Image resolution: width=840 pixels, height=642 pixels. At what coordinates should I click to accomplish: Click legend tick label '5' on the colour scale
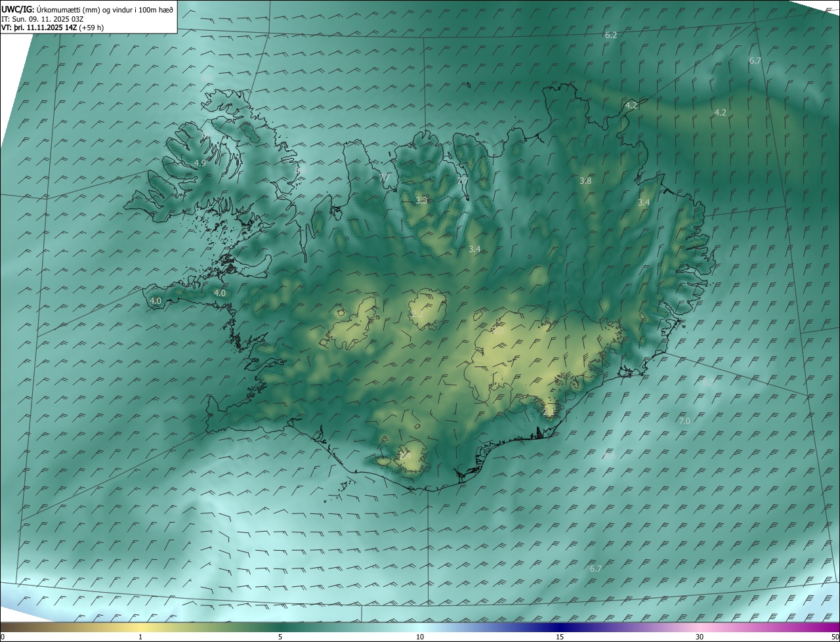pos(280,637)
